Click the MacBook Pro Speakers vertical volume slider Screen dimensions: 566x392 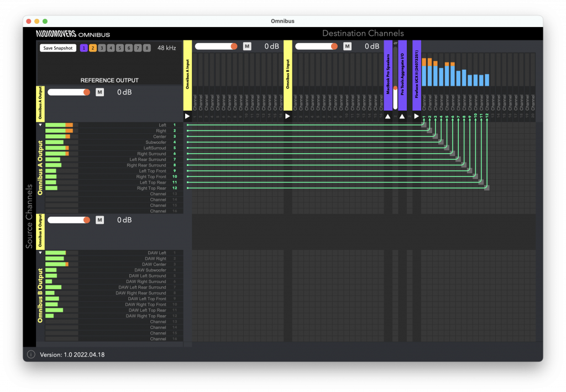coord(395,78)
